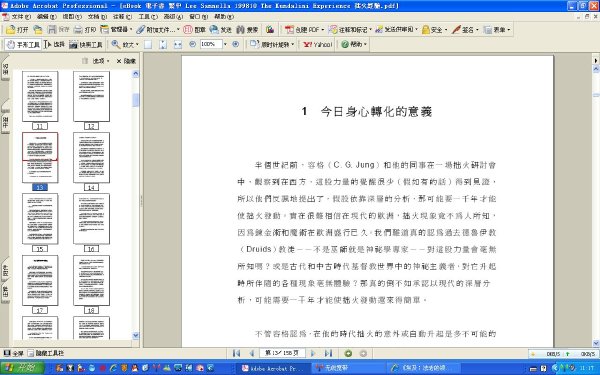
Task: Click the zoom out minus button
Action: point(192,44)
